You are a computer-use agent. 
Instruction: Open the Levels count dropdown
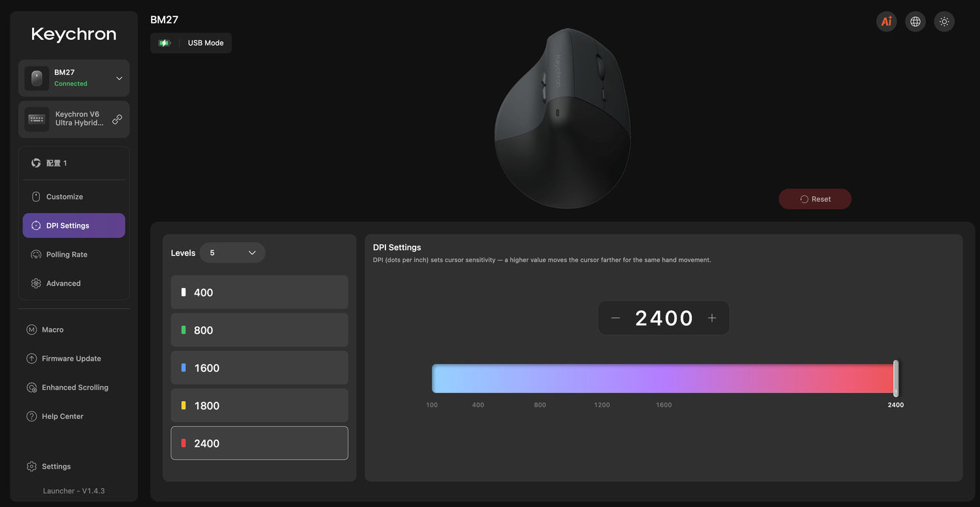[x=233, y=253]
